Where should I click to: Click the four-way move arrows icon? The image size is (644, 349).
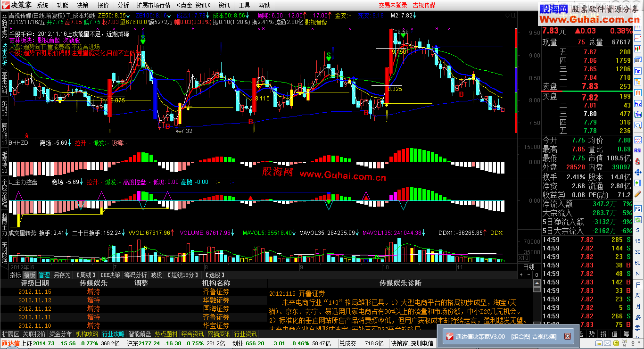638,172
